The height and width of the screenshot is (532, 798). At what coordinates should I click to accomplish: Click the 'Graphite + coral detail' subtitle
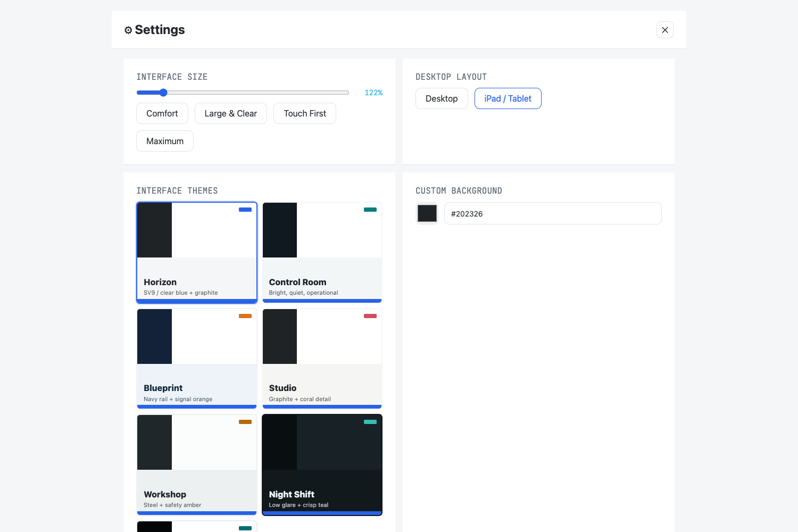(300, 399)
